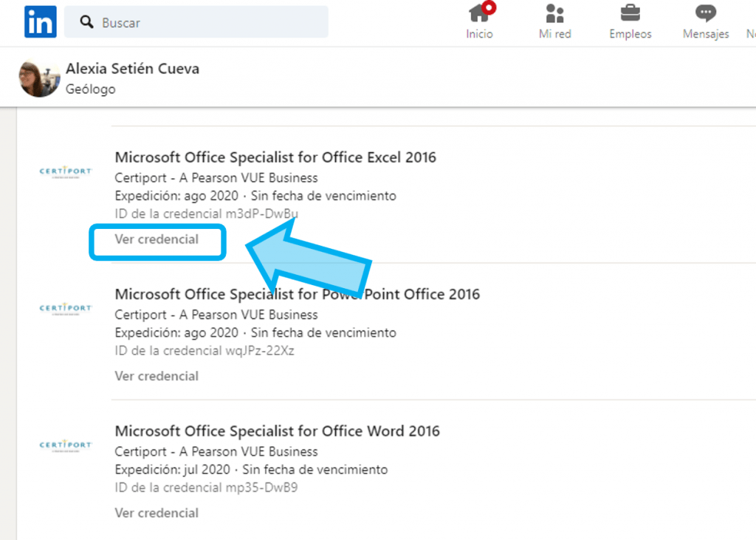The width and height of the screenshot is (756, 540).
Task: Click Ver credencial for Word 2016
Action: (x=157, y=513)
